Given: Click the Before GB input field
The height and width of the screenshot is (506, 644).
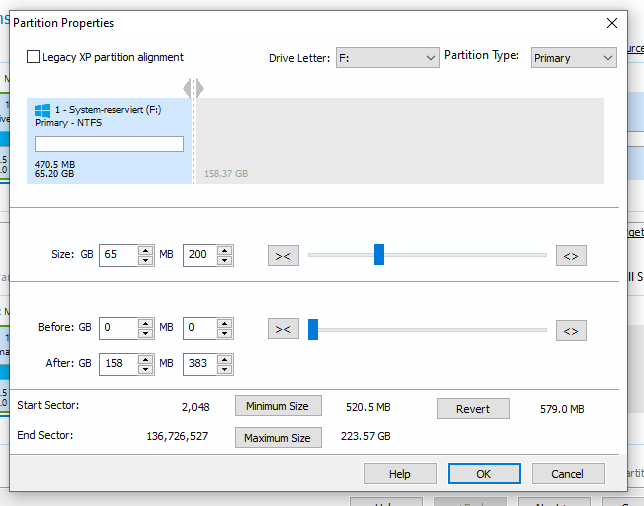Looking at the screenshot, I should pos(118,328).
